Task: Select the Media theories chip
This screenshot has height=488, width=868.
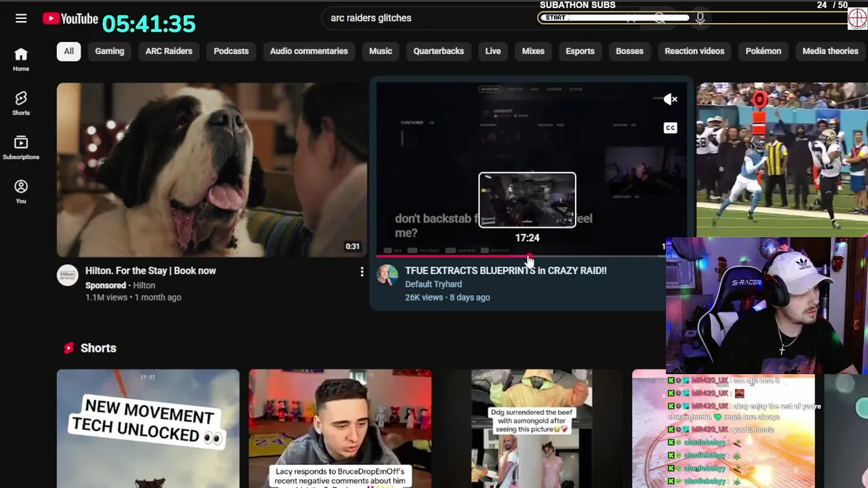Action: (x=830, y=51)
